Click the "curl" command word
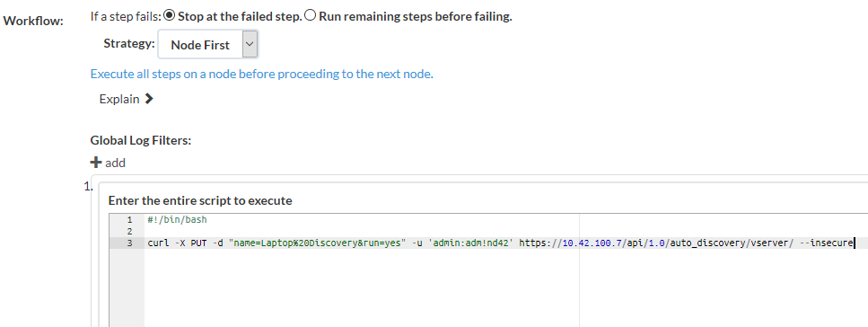 [158, 243]
